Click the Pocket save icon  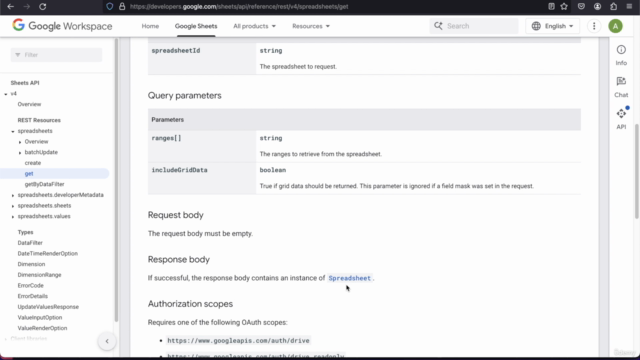click(x=581, y=7)
